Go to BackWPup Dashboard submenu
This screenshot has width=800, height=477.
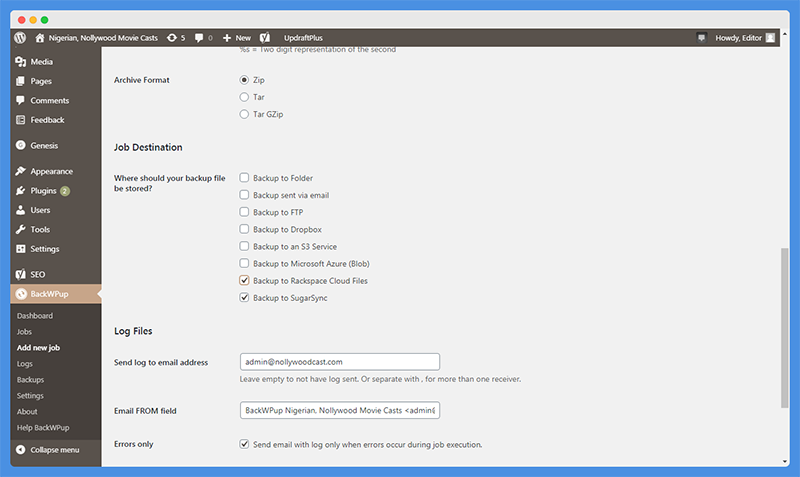[35, 316]
